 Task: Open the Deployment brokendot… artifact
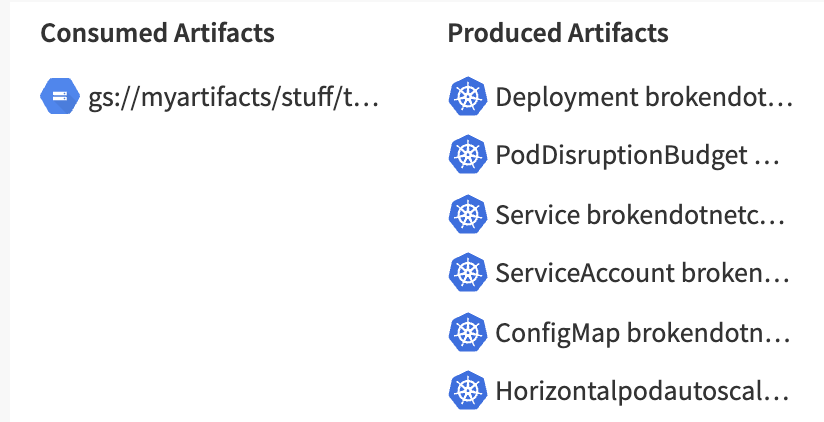[x=644, y=97]
